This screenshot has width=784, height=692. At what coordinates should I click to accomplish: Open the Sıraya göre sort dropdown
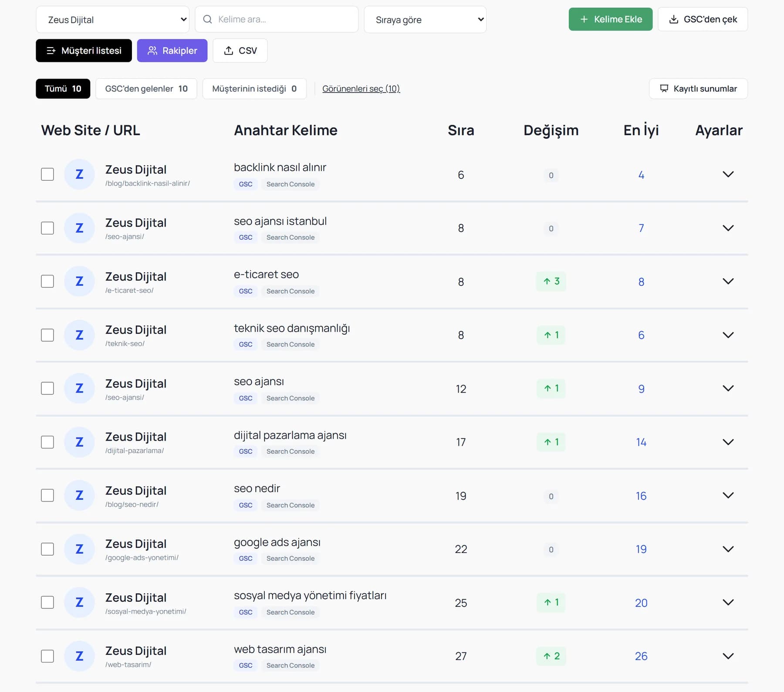tap(425, 20)
